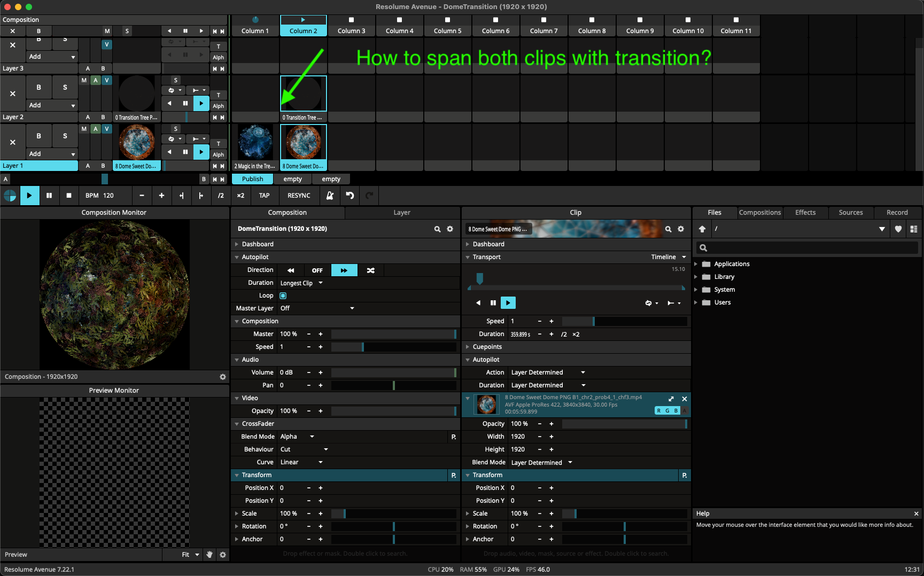Screen dimensions: 924x576
Task: Click the metronome icon in transport bar
Action: point(330,196)
